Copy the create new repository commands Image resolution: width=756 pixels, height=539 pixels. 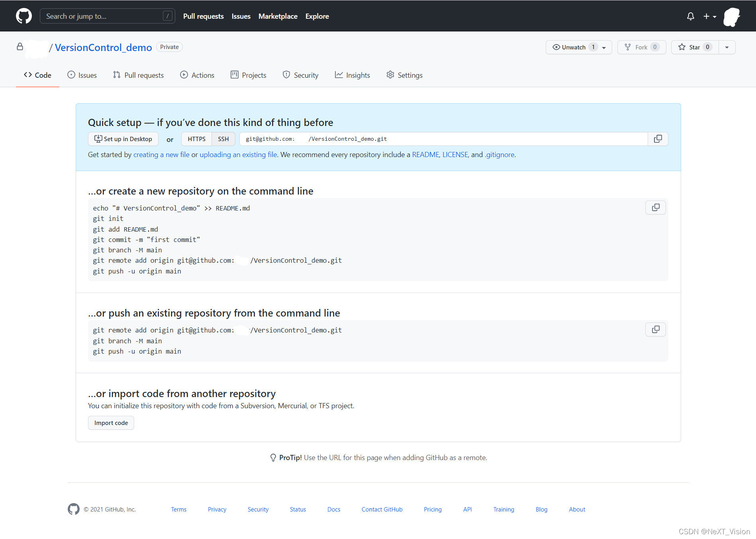pos(656,208)
